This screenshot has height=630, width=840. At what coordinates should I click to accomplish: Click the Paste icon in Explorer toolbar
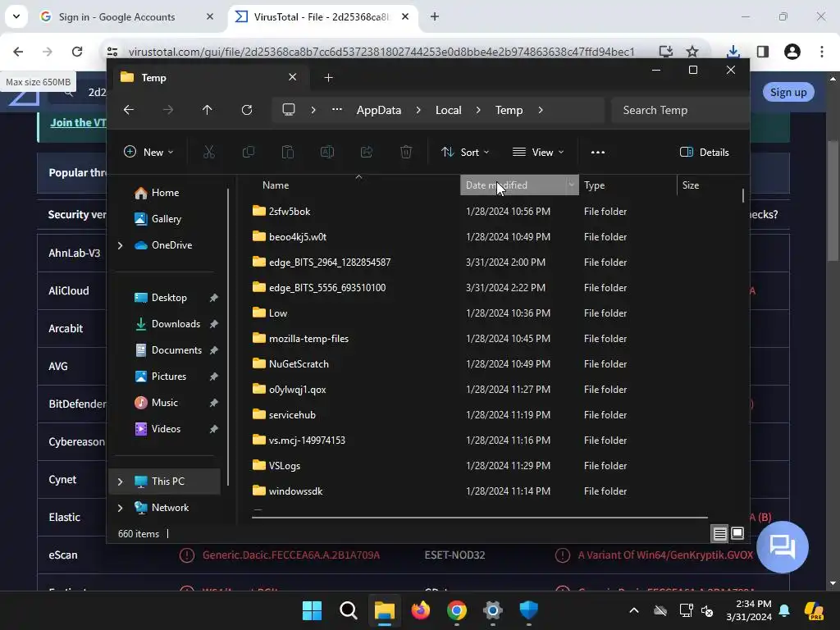coord(288,152)
